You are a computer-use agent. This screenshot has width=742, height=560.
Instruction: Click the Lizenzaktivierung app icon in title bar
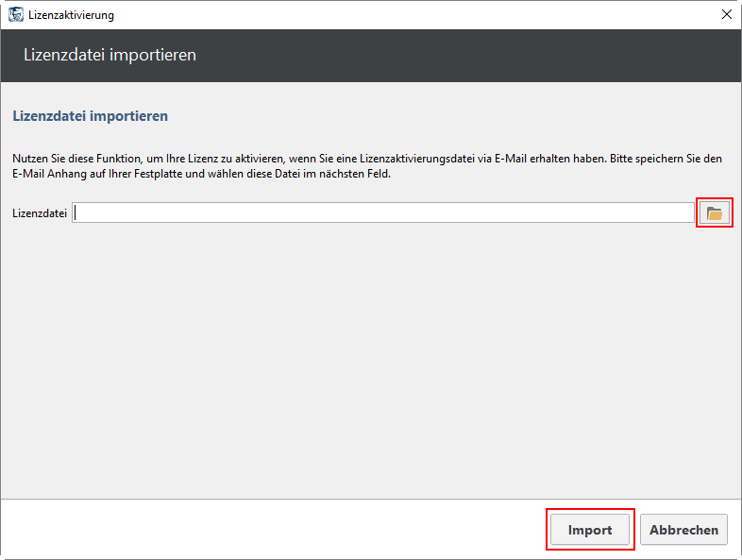tap(16, 15)
